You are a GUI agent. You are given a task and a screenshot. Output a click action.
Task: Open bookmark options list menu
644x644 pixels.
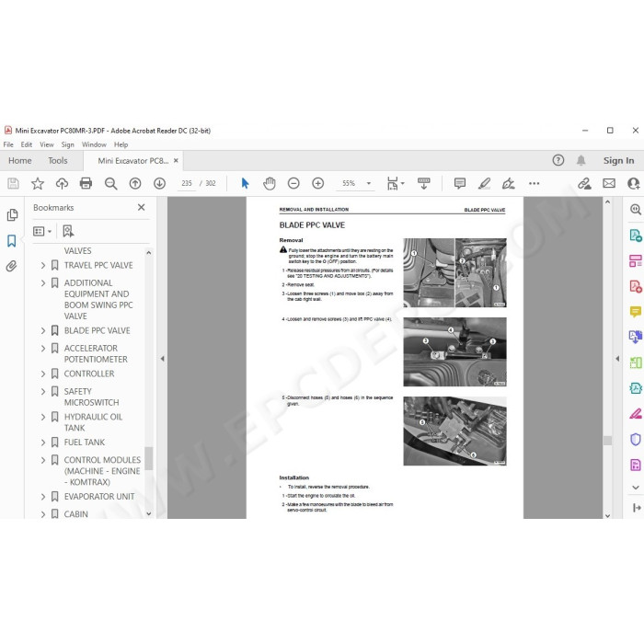point(42,231)
